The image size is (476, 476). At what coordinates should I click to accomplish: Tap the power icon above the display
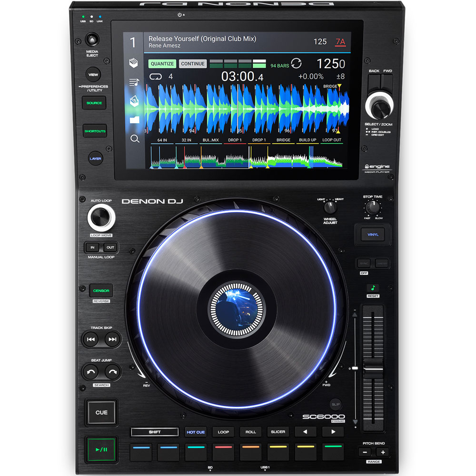(x=180, y=15)
